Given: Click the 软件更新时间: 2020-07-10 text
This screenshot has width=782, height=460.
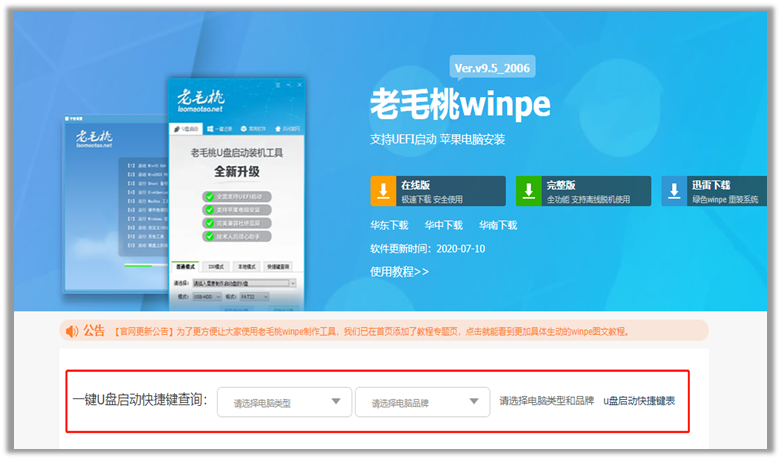Looking at the screenshot, I should (427, 248).
